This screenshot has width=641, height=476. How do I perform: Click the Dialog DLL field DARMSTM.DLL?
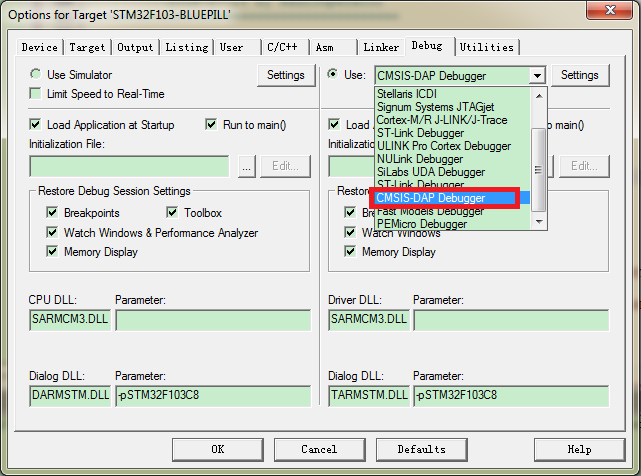pos(70,395)
